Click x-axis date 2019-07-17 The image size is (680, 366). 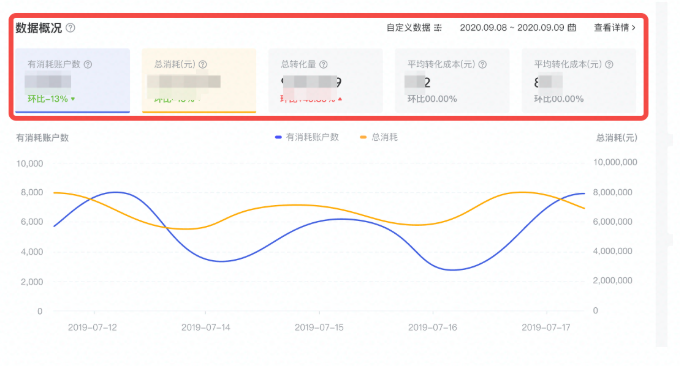point(546,328)
